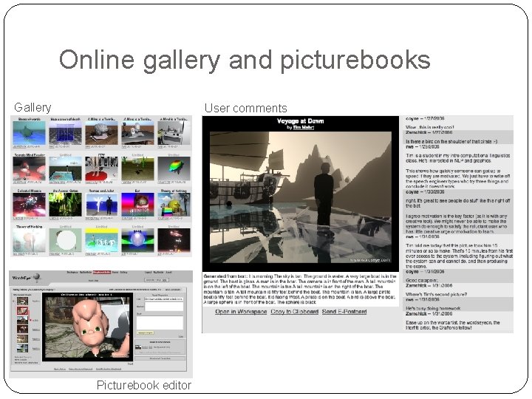Click the yellow update button in editor
Viewport: 532px width, 399px height.
pyautogui.click(x=146, y=332)
